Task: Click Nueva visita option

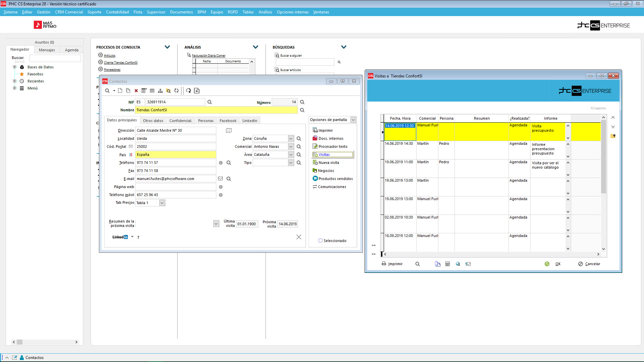Action: coord(326,163)
